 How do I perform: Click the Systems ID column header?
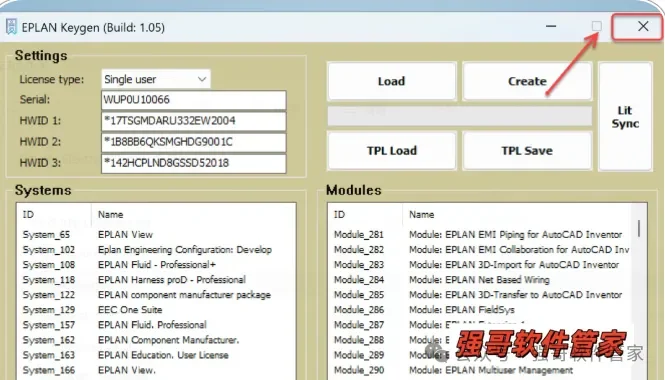[54, 215]
